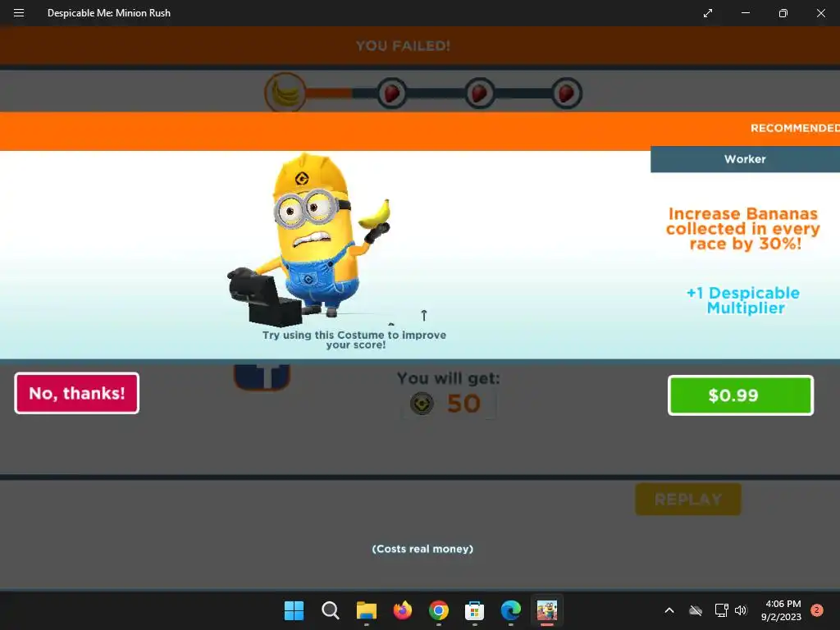The width and height of the screenshot is (840, 630).
Task: Open Microsoft Store from the taskbar
Action: click(475, 610)
